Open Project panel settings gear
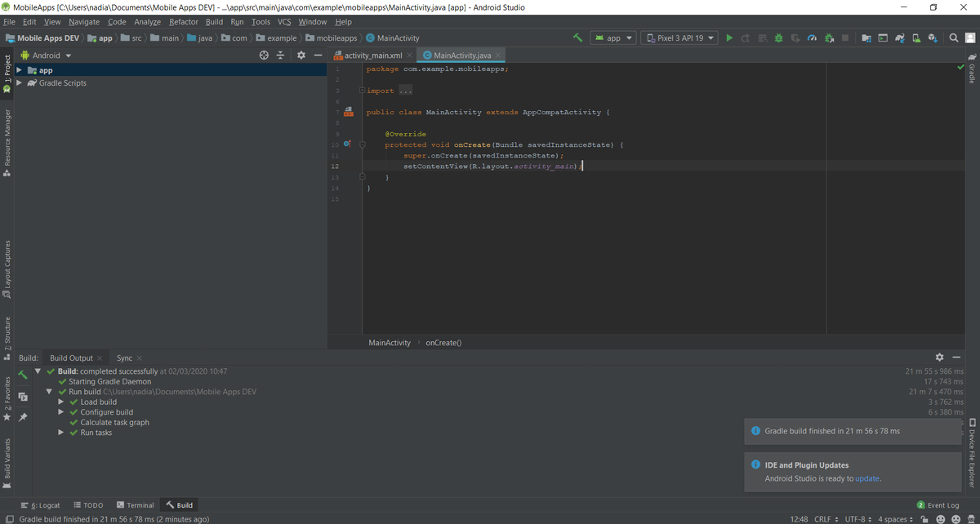The width and height of the screenshot is (980, 524). pyautogui.click(x=301, y=56)
